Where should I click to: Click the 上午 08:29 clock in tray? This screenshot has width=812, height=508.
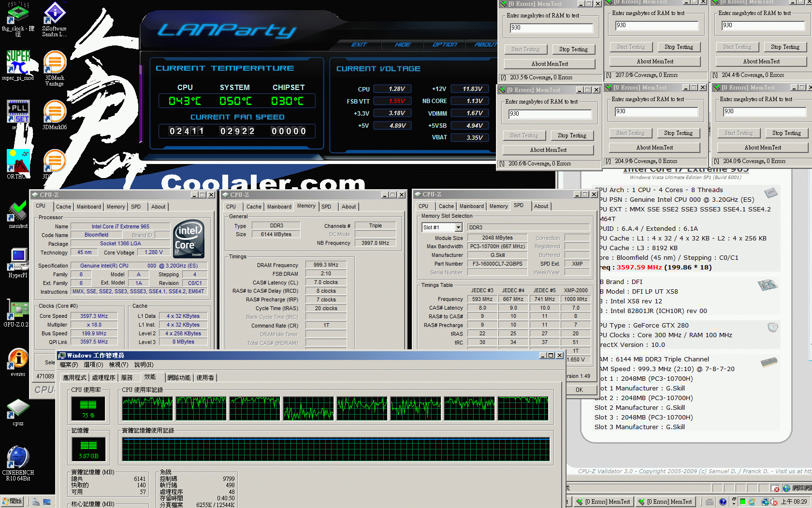click(794, 502)
